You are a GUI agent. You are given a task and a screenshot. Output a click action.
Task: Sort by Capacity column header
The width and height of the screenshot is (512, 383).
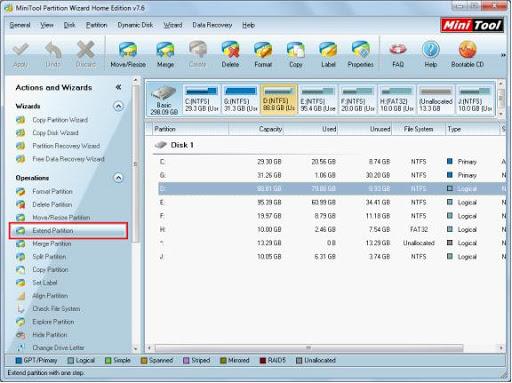tap(256, 129)
